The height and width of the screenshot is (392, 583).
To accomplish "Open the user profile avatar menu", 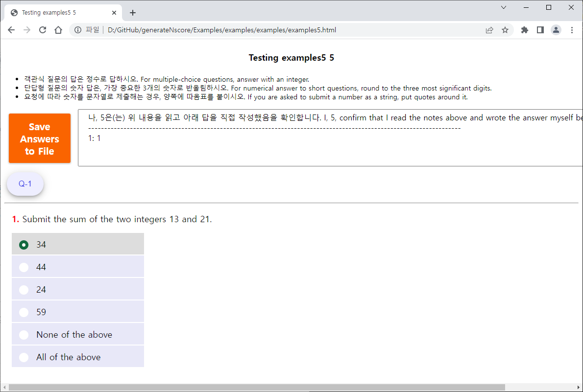I will [556, 30].
